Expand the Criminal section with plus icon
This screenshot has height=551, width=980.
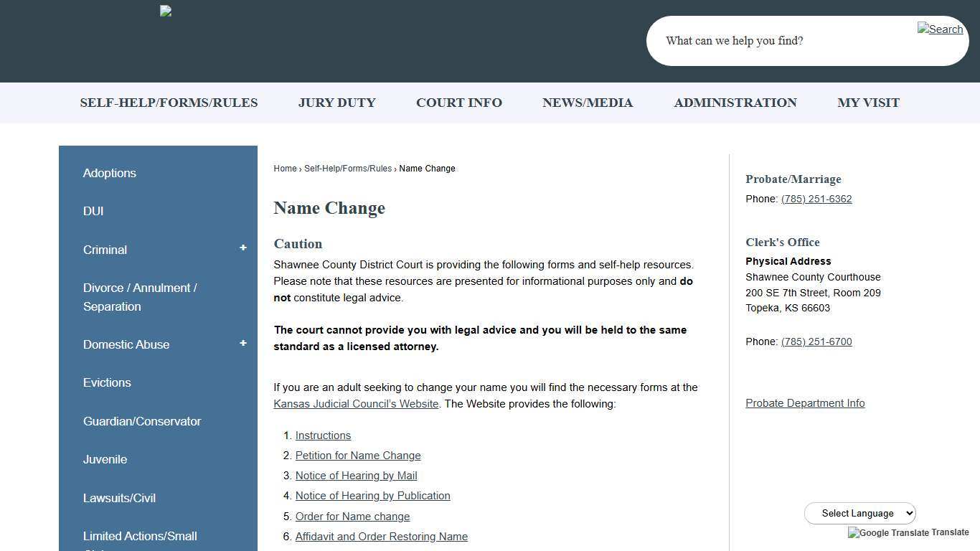(243, 247)
